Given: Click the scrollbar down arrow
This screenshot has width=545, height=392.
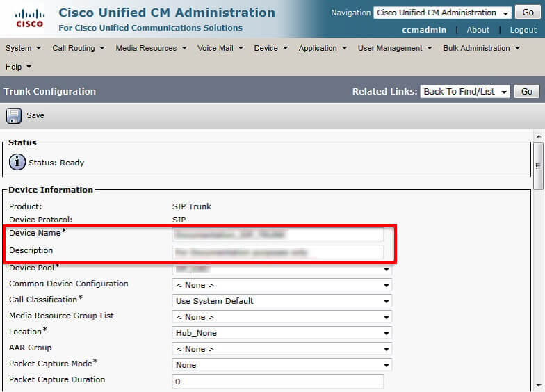Looking at the screenshot, I should 538,385.
